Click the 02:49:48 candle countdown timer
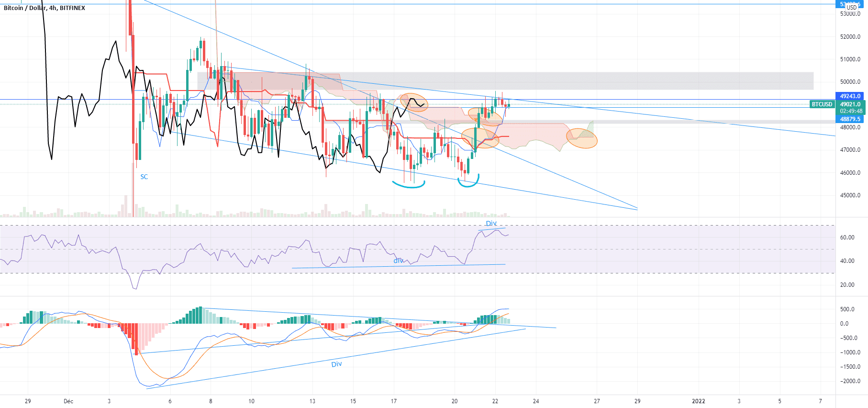Image resolution: width=868 pixels, height=408 pixels. [850, 111]
